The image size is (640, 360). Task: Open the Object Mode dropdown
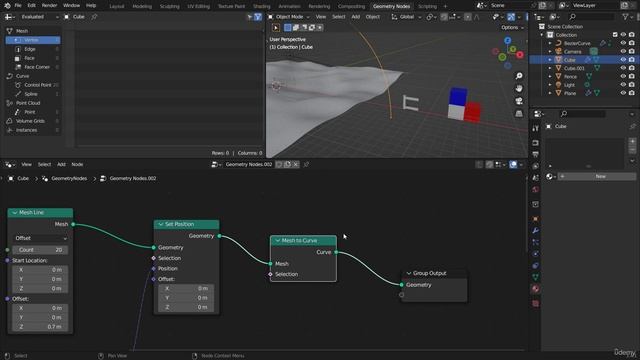coord(289,17)
